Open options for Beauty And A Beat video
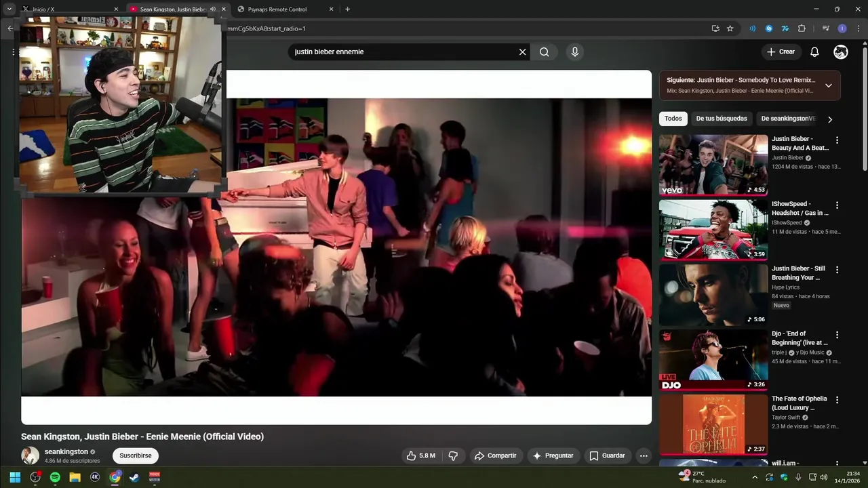The width and height of the screenshot is (868, 488). click(x=837, y=140)
